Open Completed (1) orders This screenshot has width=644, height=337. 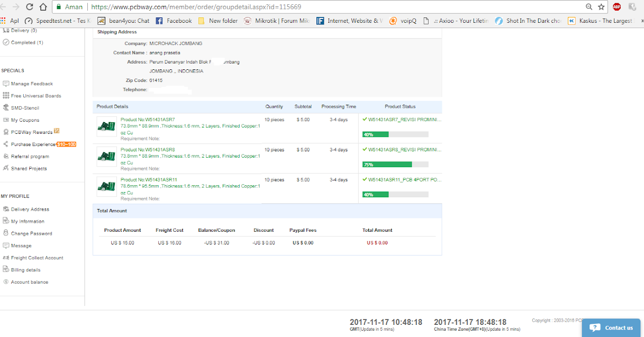click(27, 42)
